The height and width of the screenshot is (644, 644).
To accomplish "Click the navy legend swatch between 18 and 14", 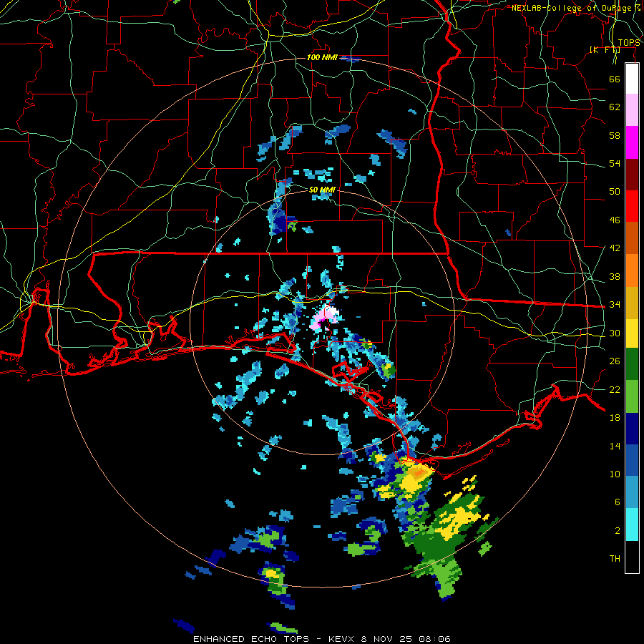I will pos(632,429).
